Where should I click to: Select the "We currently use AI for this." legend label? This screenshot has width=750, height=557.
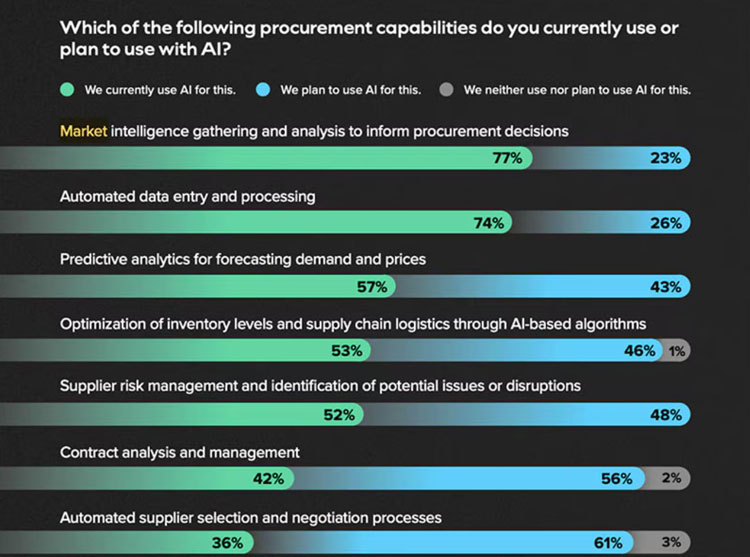(160, 90)
